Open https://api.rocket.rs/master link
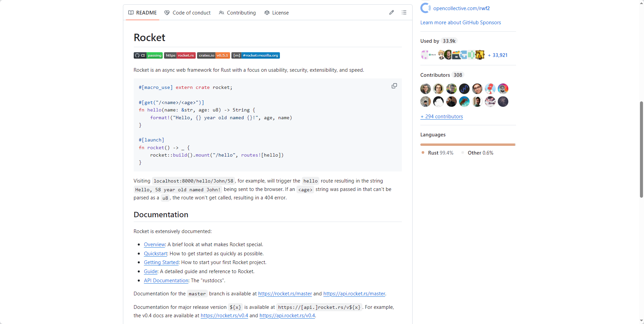 [x=354, y=293]
